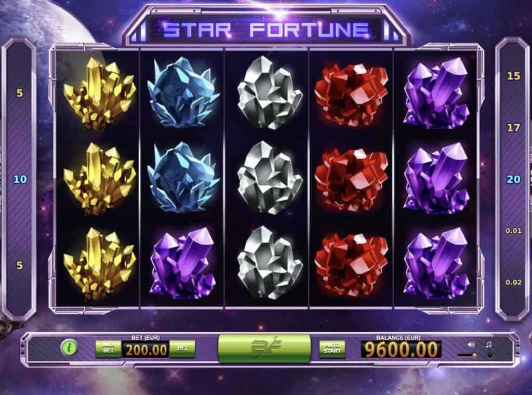Mute sound with the speaker icon
The image size is (532, 395).
coord(471,345)
